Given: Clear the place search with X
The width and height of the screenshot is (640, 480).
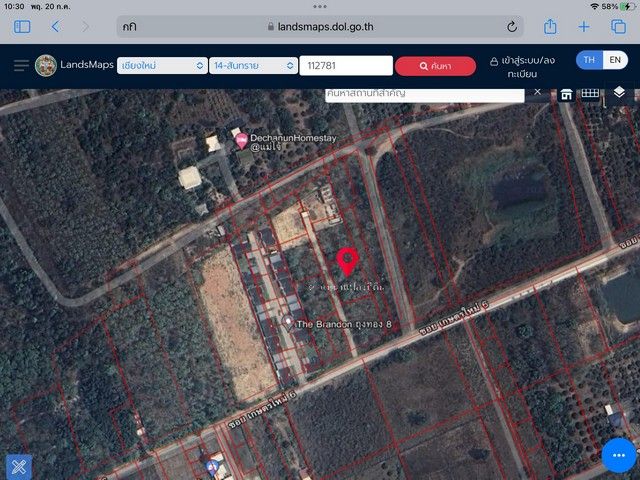Looking at the screenshot, I should click(x=536, y=92).
